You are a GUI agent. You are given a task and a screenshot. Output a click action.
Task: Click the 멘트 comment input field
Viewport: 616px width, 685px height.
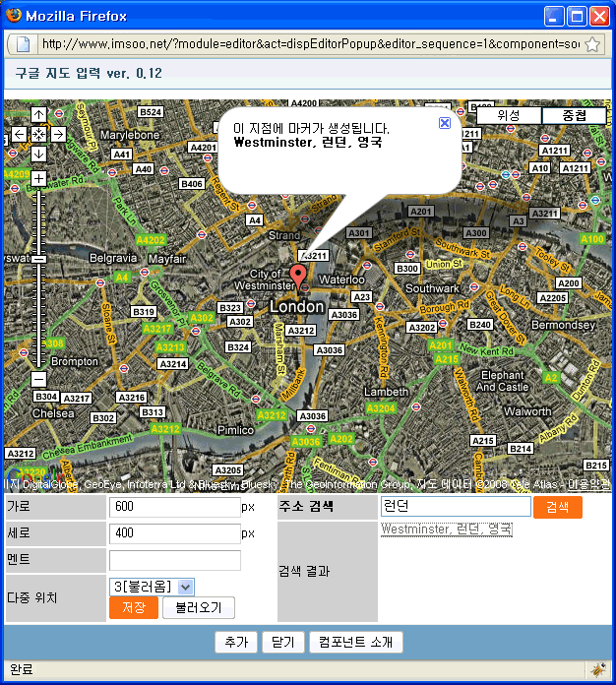point(175,560)
